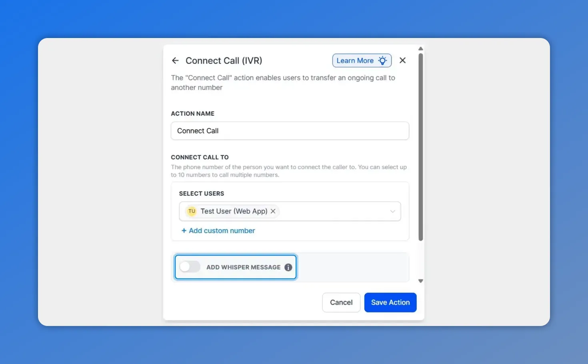The width and height of the screenshot is (588, 364).
Task: Click the TU avatar badge on Test User chip
Action: (191, 211)
